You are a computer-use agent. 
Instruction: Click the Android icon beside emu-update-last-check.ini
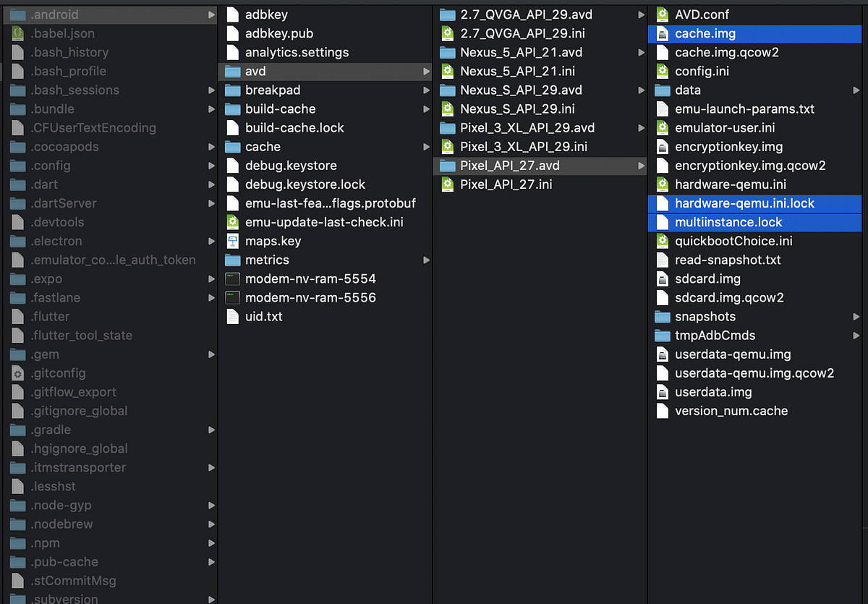233,222
